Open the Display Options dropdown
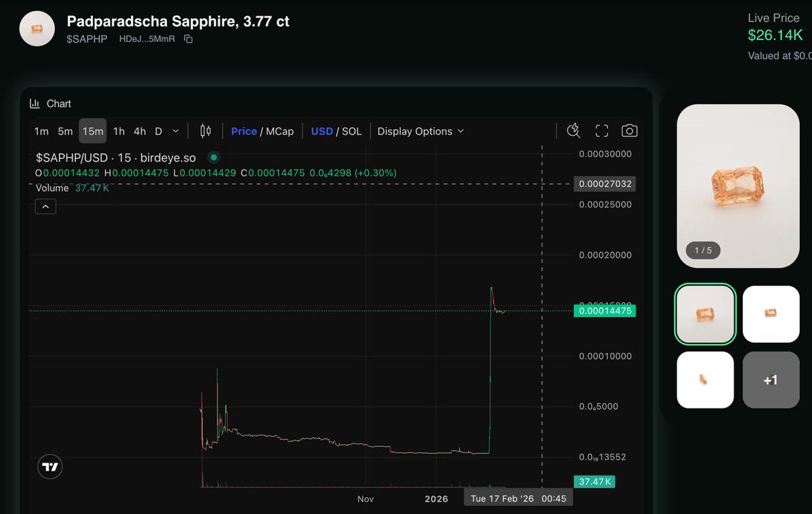812x514 pixels. [420, 131]
